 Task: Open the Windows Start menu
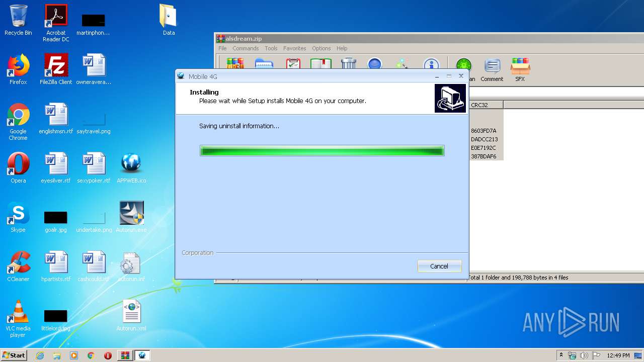[14, 355]
